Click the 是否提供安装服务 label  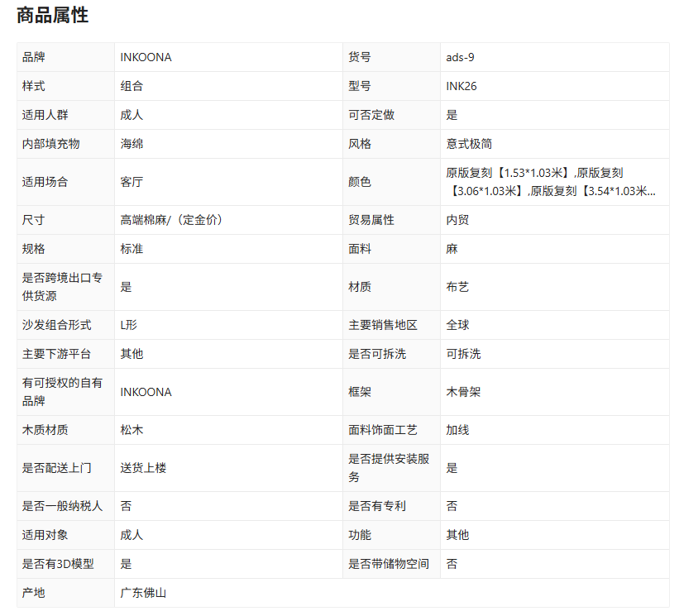point(389,468)
